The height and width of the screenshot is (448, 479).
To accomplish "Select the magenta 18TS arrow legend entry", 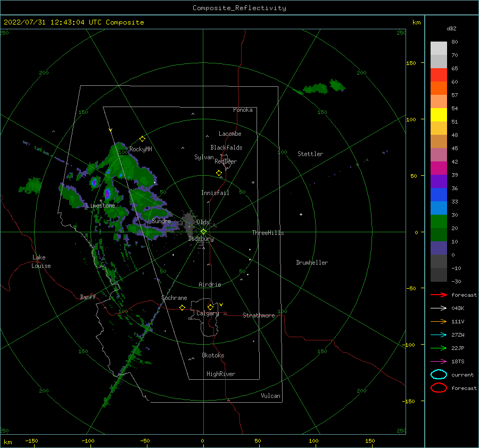I will [439, 362].
